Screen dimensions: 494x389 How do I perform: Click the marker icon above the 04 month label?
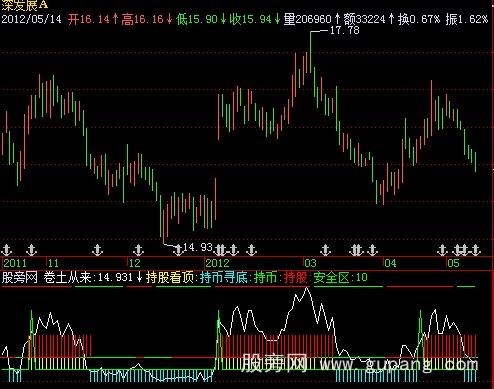pyautogui.click(x=372, y=250)
